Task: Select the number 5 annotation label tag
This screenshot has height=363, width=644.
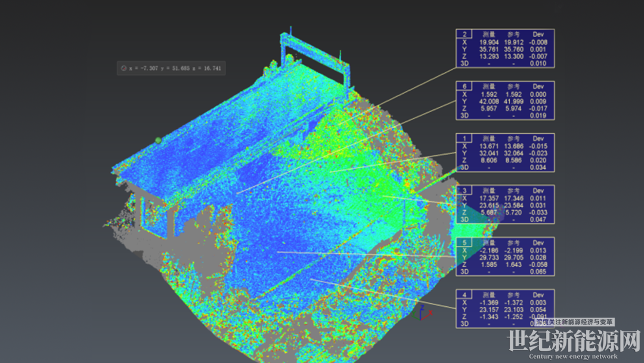Action: click(465, 242)
